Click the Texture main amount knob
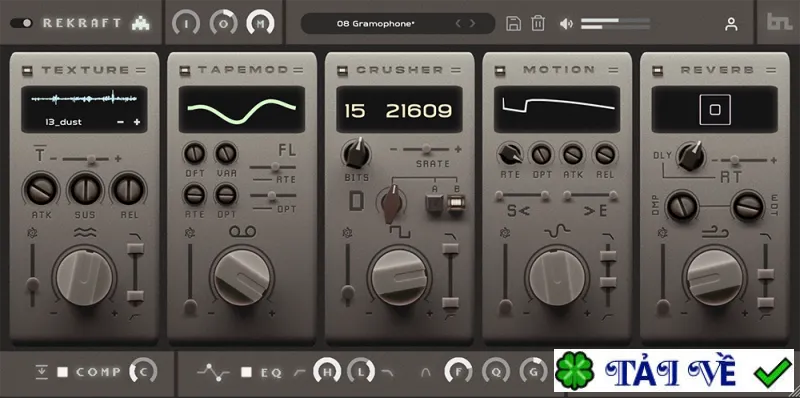The width and height of the screenshot is (800, 398). [x=85, y=279]
